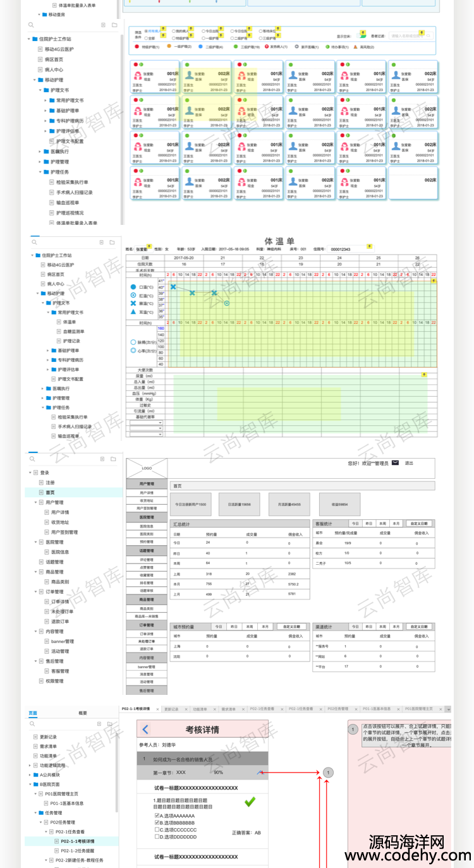Click the 高风险(2) warning triangle icon
Image resolution: width=474 pixels, height=868 pixels.
pos(356,47)
